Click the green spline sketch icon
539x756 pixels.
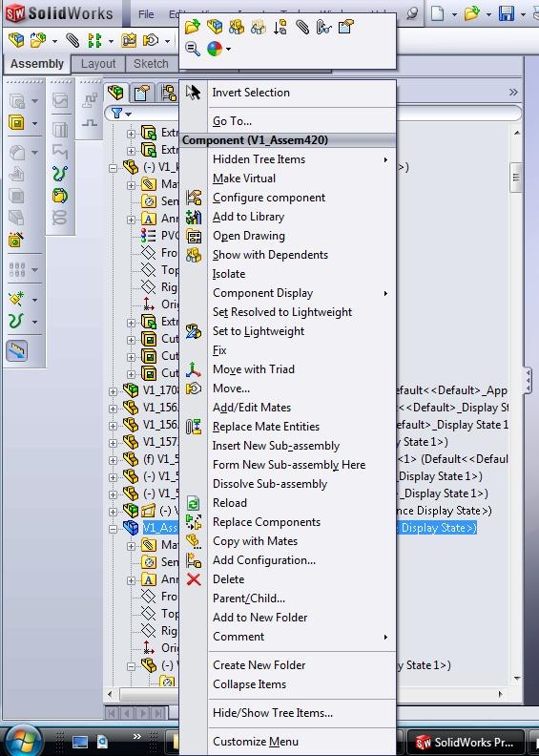(x=60, y=173)
